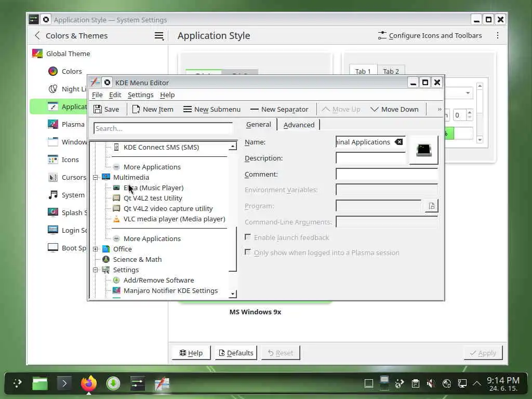This screenshot has height=399, width=532.
Task: Collapse the Settings tree branch
Action: click(96, 270)
